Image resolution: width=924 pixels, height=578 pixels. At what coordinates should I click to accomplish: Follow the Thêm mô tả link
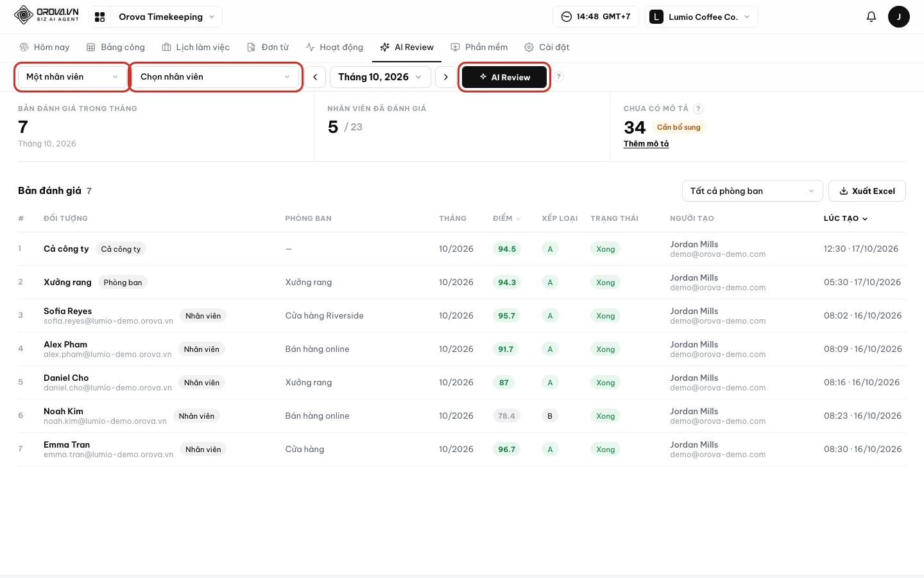coord(646,144)
